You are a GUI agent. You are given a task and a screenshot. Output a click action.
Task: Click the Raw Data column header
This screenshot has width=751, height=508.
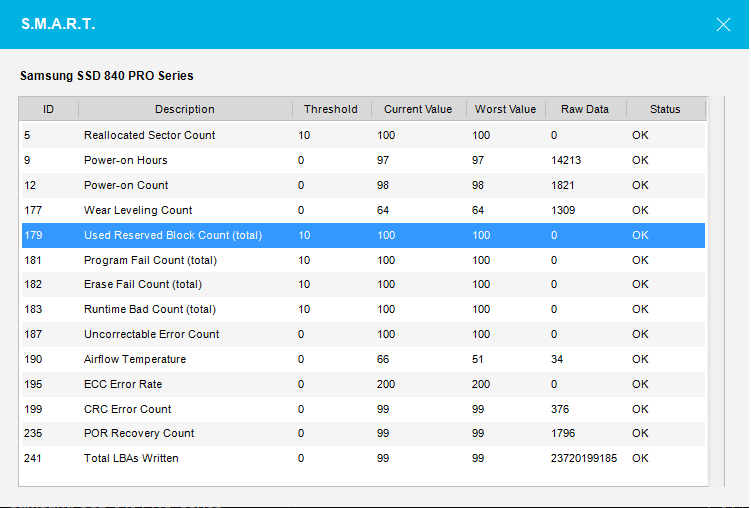[585, 109]
